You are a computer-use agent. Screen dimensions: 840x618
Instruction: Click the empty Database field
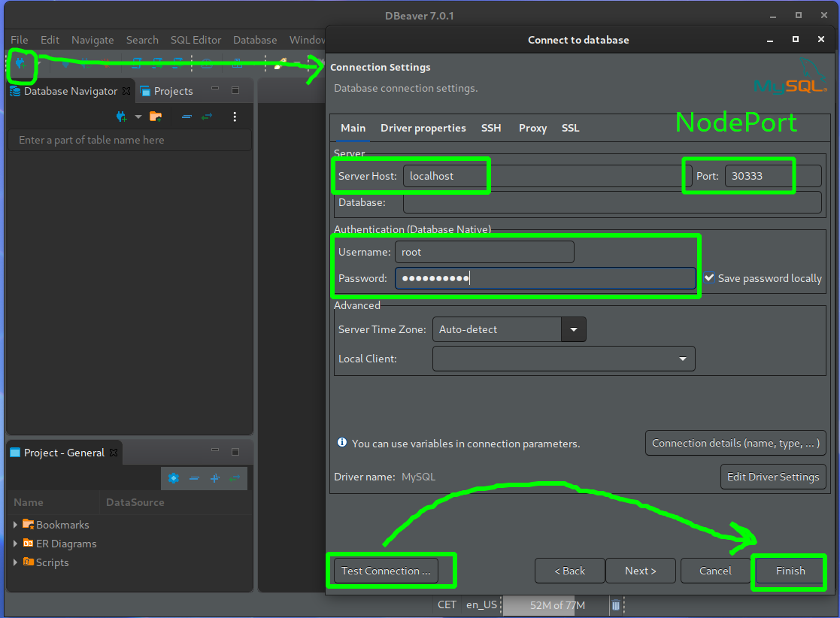pyautogui.click(x=612, y=202)
